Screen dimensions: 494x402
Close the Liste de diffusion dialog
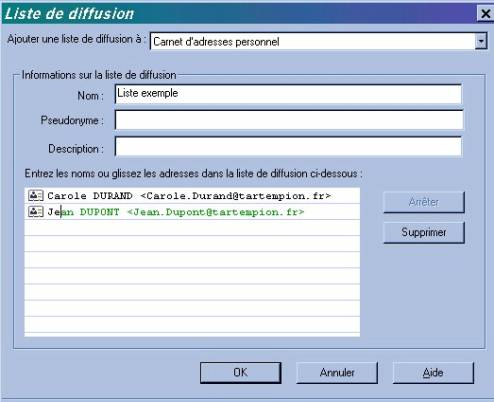pos(485,14)
